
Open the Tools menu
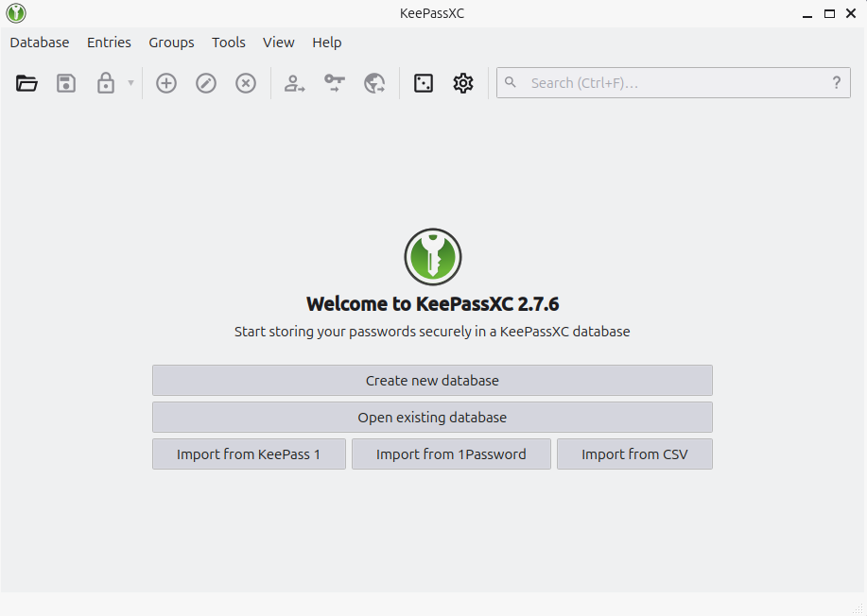click(228, 43)
